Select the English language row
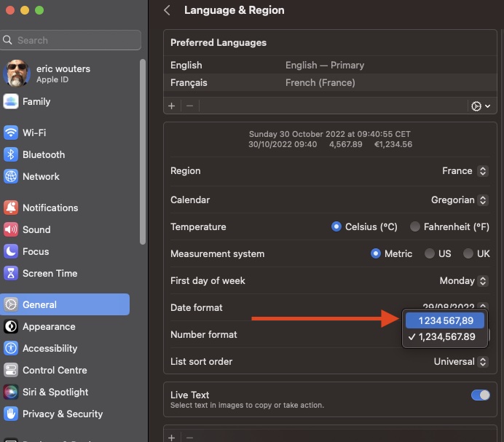Viewport: 504px width, 442px height. tap(330, 65)
